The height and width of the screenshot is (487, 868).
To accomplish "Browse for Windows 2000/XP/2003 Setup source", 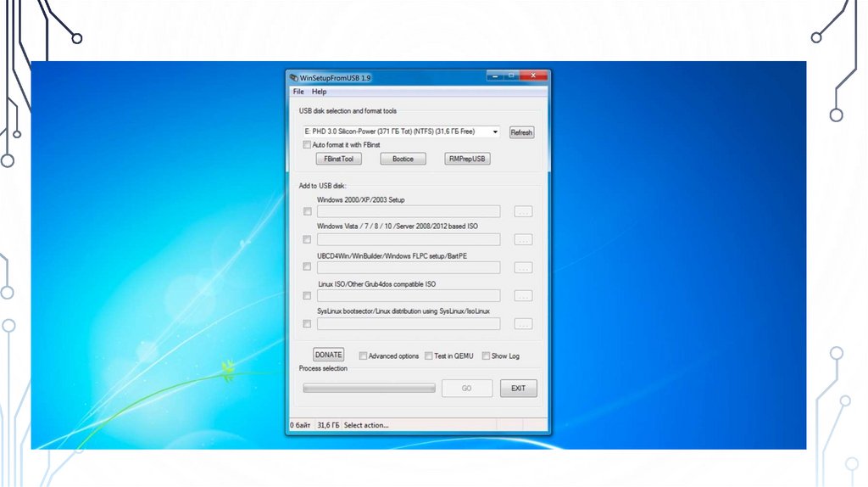I will pyautogui.click(x=523, y=211).
